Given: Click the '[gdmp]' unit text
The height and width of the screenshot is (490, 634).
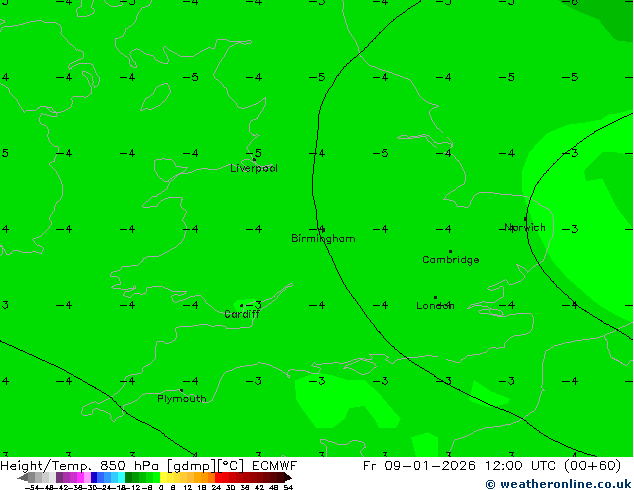Looking at the screenshot, I should [191, 466].
